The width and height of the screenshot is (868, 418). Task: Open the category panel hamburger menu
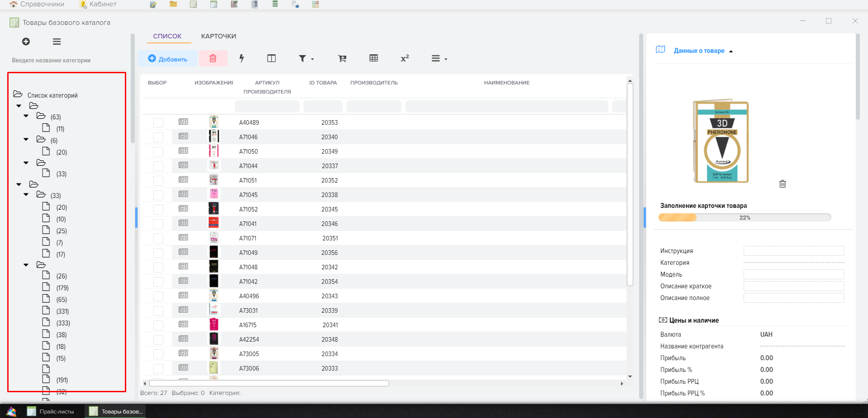[x=57, y=42]
